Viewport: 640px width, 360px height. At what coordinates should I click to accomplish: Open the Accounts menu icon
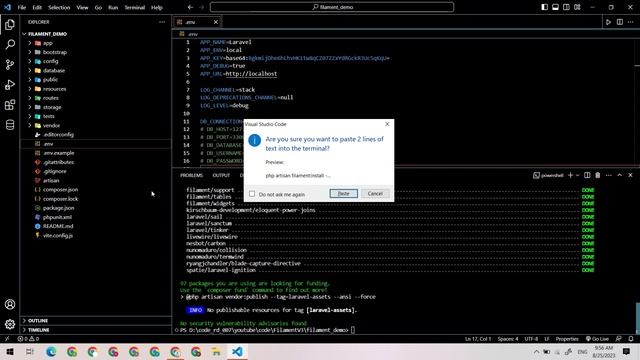click(10, 304)
